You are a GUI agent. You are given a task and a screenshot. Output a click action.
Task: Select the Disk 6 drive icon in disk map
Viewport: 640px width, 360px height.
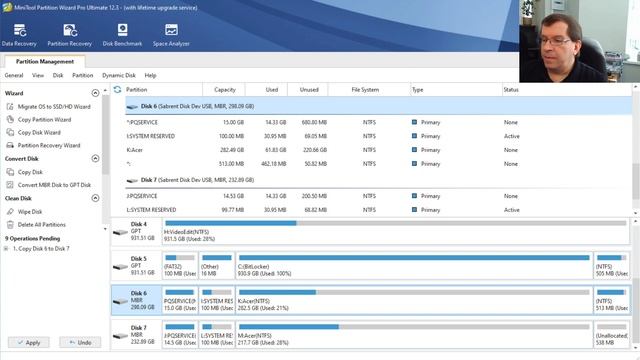click(x=120, y=301)
